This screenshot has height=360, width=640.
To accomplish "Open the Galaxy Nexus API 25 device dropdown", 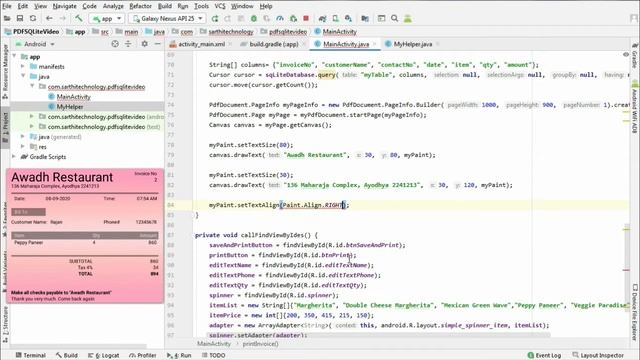I will click(x=167, y=18).
